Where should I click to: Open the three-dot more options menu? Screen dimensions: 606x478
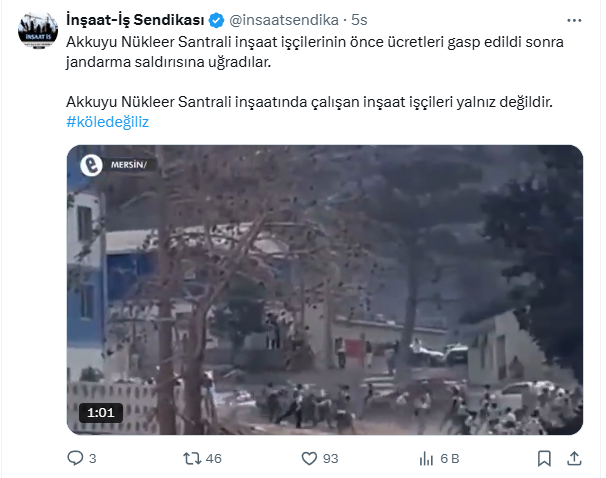tap(574, 20)
